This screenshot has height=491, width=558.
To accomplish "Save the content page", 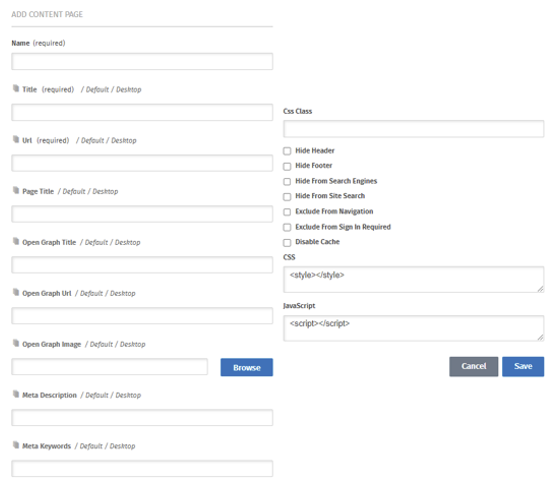I will (x=523, y=366).
